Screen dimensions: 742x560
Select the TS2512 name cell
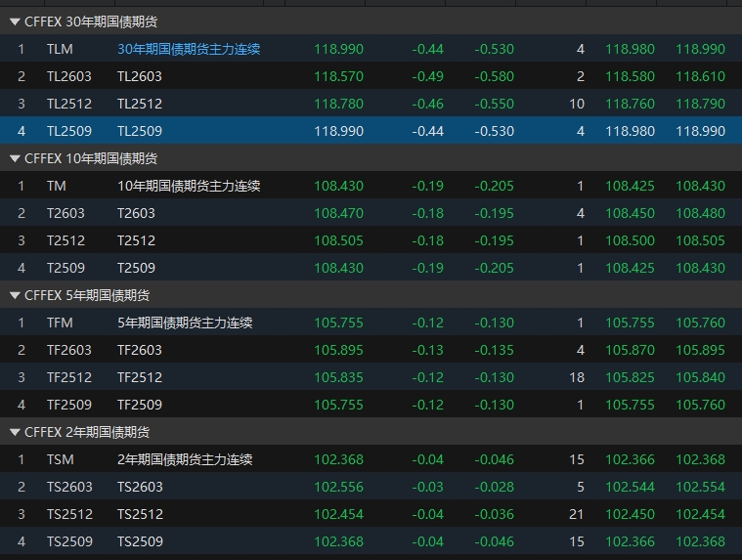click(x=140, y=515)
